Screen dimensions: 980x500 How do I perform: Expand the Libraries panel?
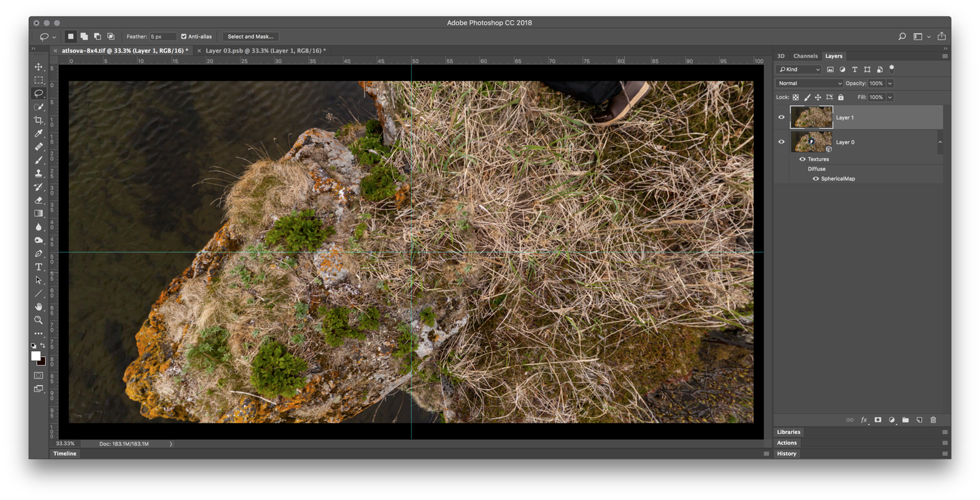[x=789, y=431]
